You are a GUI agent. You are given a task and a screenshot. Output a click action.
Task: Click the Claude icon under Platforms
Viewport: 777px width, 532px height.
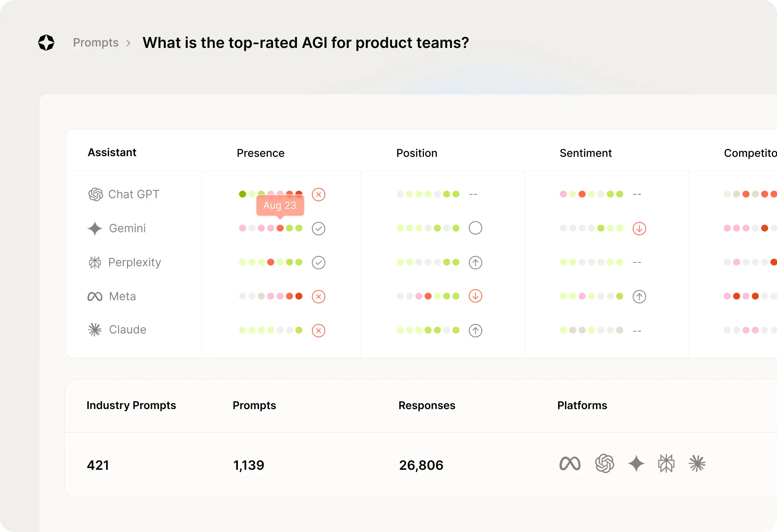click(x=697, y=463)
